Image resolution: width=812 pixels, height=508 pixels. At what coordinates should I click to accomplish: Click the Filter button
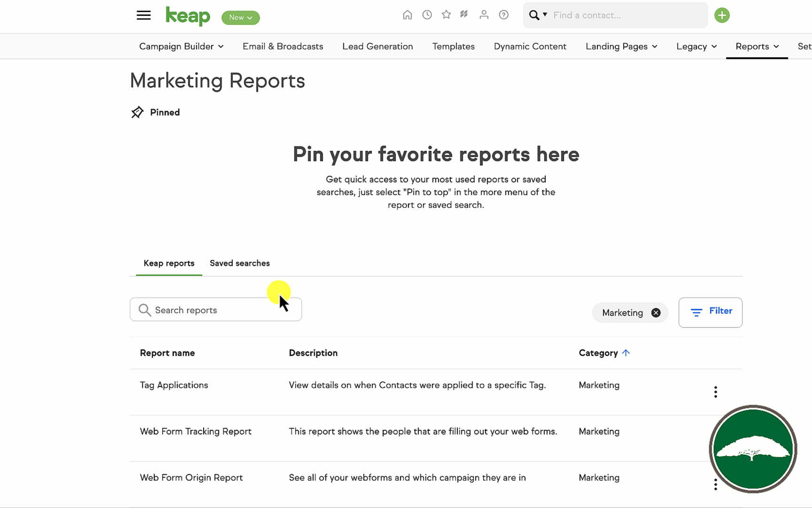710,312
